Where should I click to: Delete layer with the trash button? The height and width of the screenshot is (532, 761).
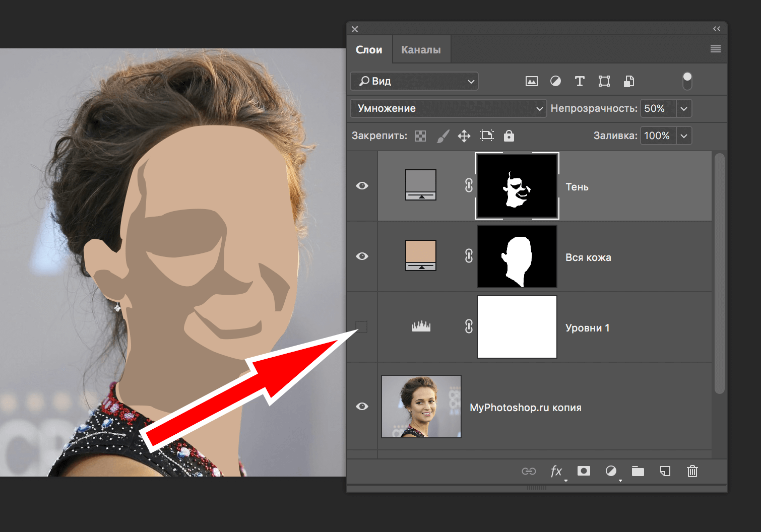pos(692,472)
